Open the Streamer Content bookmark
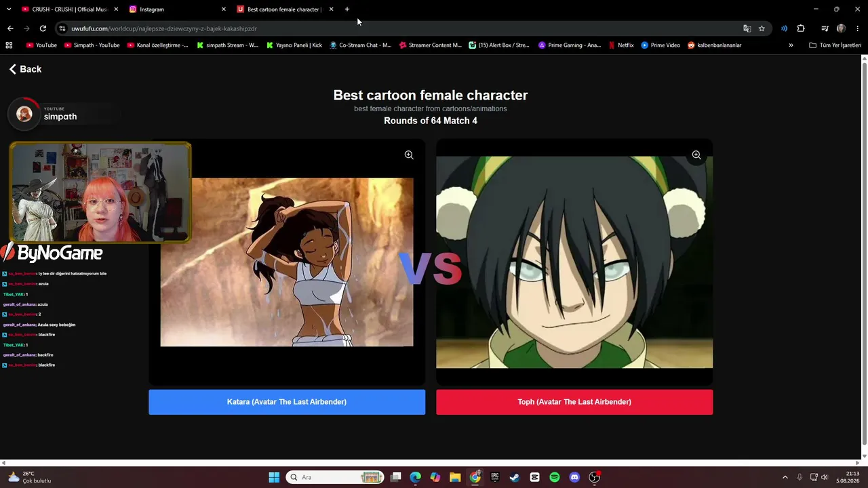This screenshot has width=868, height=488. pos(431,45)
